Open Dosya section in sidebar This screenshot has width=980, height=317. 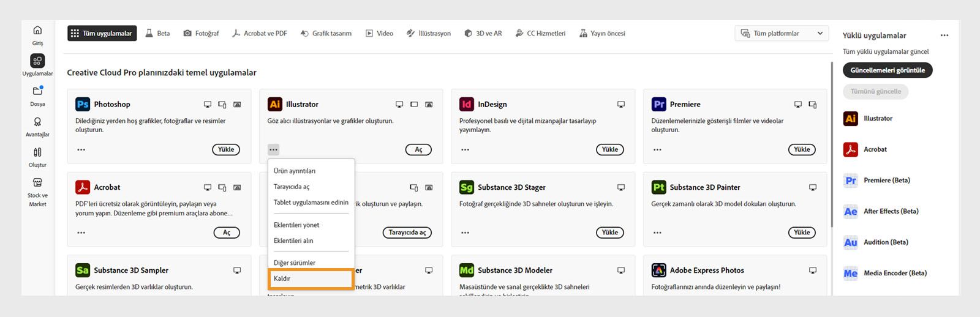click(x=37, y=96)
